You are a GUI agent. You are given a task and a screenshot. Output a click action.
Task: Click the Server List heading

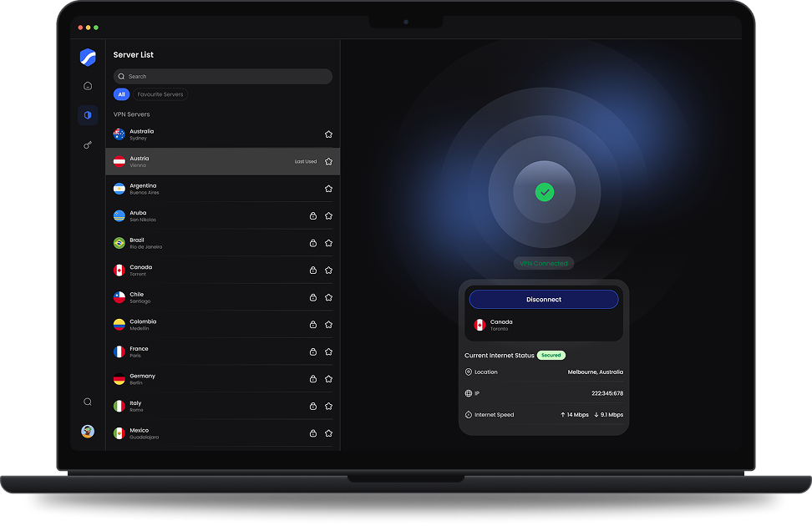tap(133, 55)
